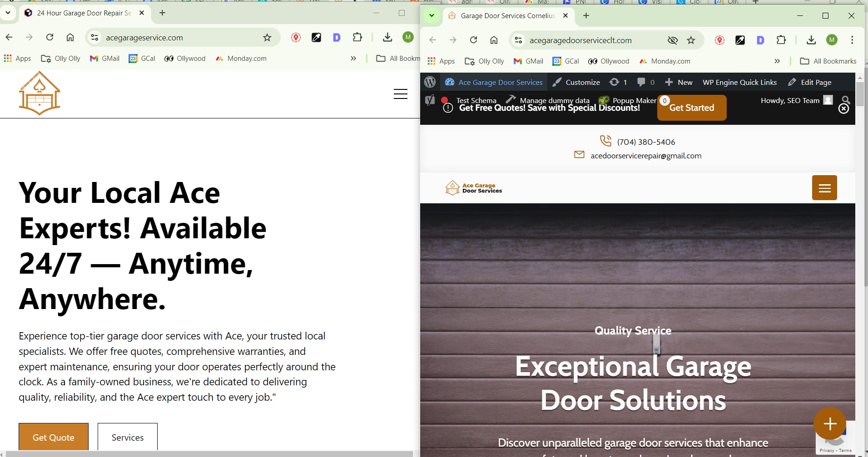Click the Get Started button

[x=691, y=108]
